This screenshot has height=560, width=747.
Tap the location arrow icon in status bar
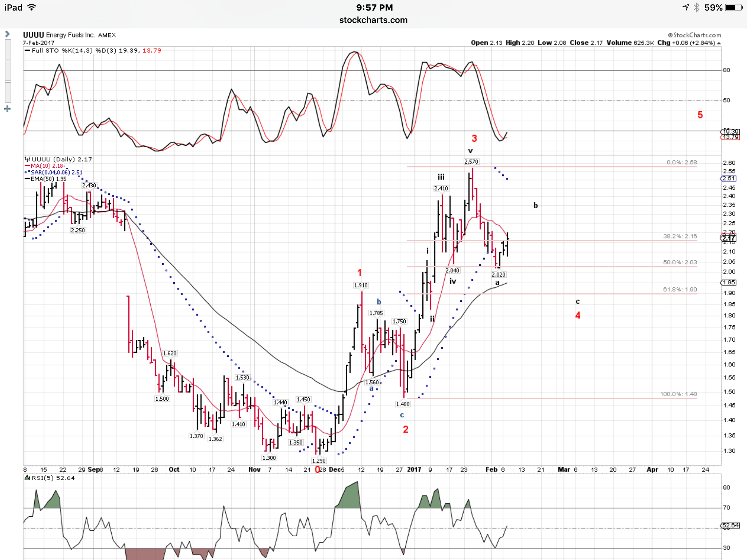(686, 7)
